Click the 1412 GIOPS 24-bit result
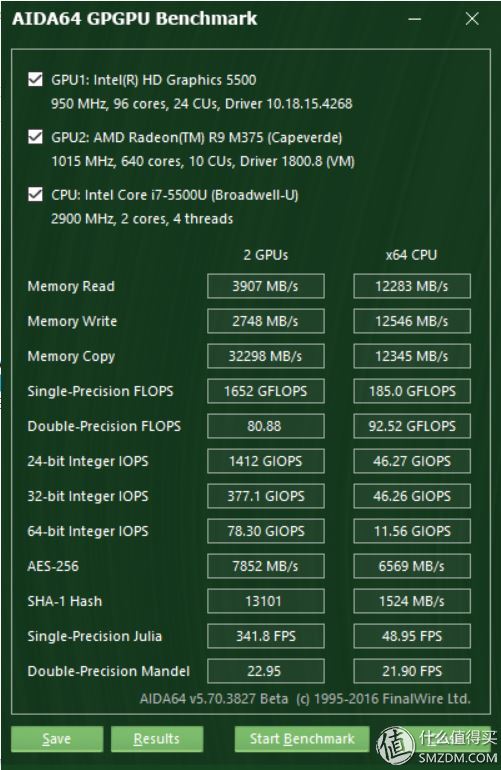Screen dimensions: 501x770 point(266,461)
